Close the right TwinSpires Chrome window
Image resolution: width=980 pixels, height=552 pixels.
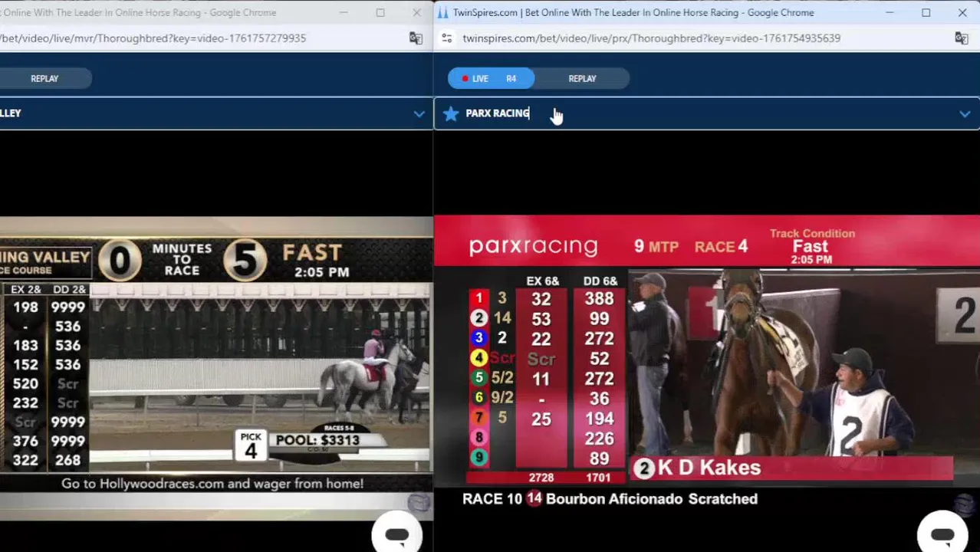pos(962,12)
